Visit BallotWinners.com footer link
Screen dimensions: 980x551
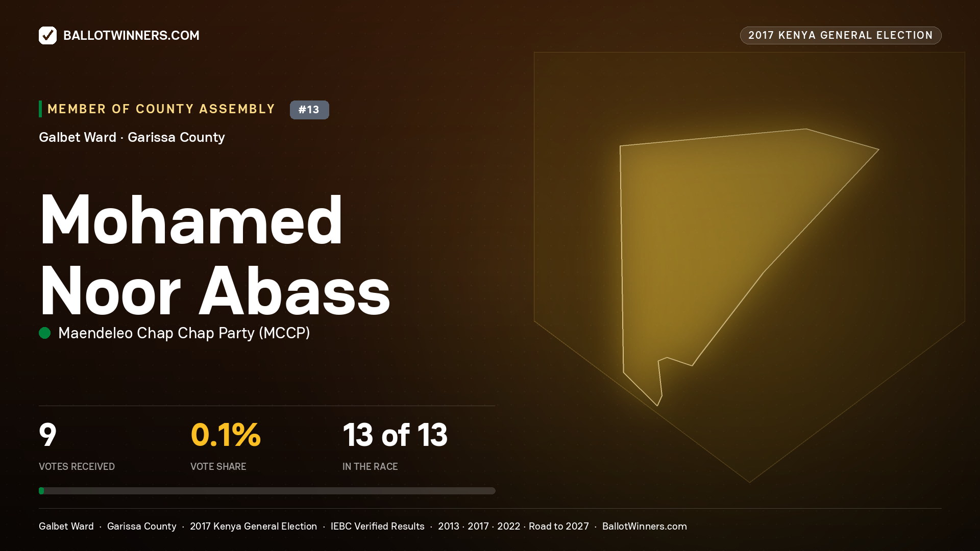[x=645, y=526]
